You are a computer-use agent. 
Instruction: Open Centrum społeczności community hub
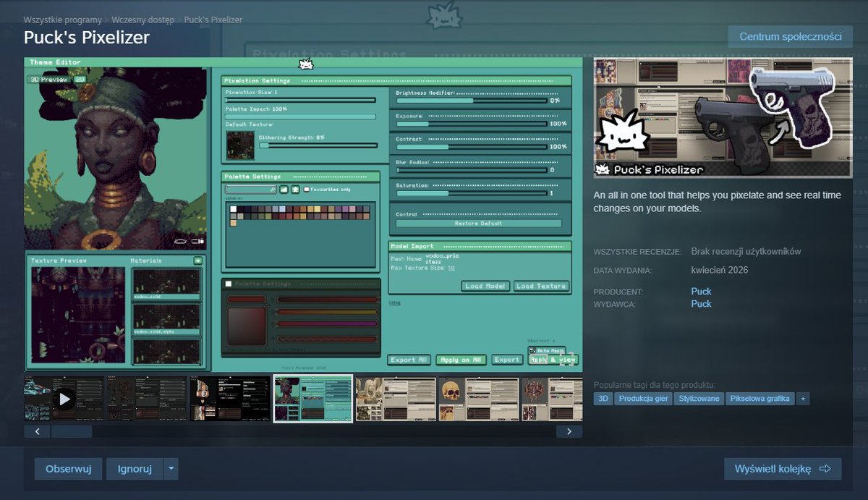791,36
